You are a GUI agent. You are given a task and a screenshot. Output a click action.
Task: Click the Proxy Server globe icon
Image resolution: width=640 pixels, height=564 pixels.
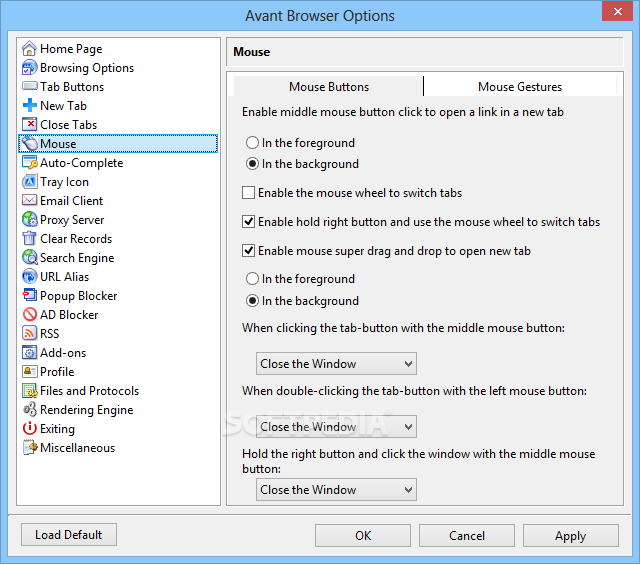point(29,220)
